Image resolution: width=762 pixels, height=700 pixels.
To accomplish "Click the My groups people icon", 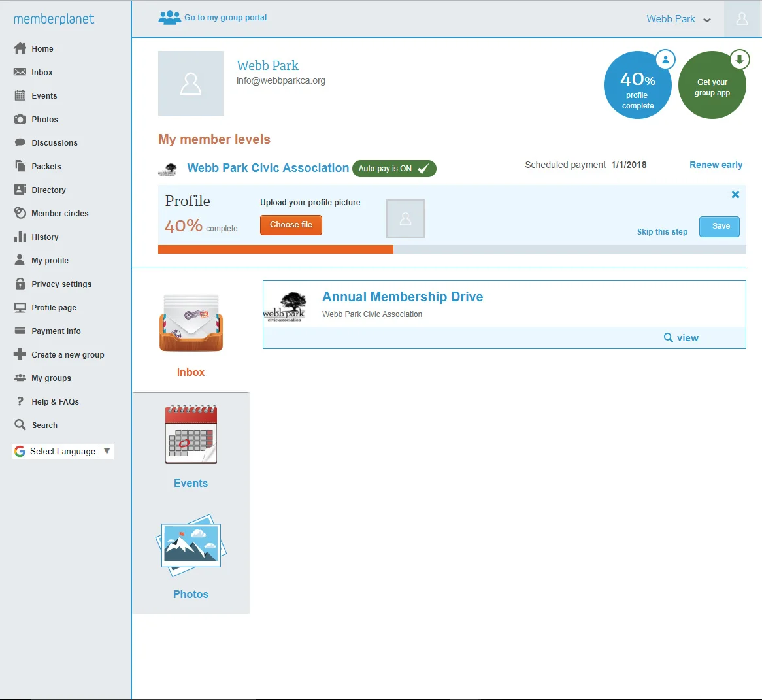I will click(20, 378).
